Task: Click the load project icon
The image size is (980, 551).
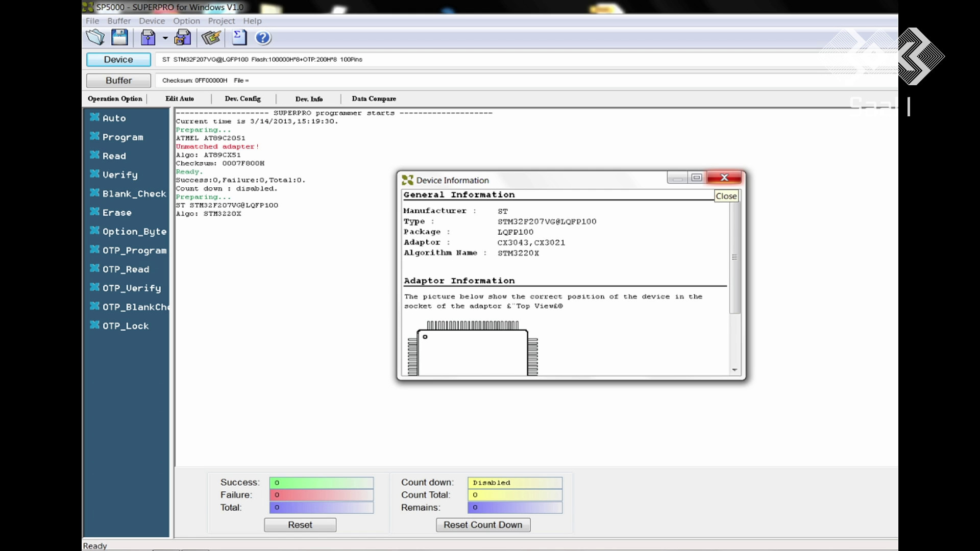Action: pos(148,38)
